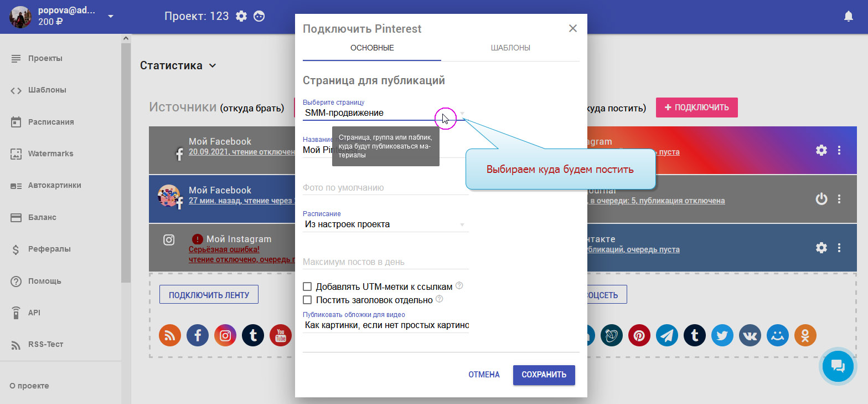Click the Odnoklassniki orange icon
The image size is (868, 404).
tap(805, 335)
